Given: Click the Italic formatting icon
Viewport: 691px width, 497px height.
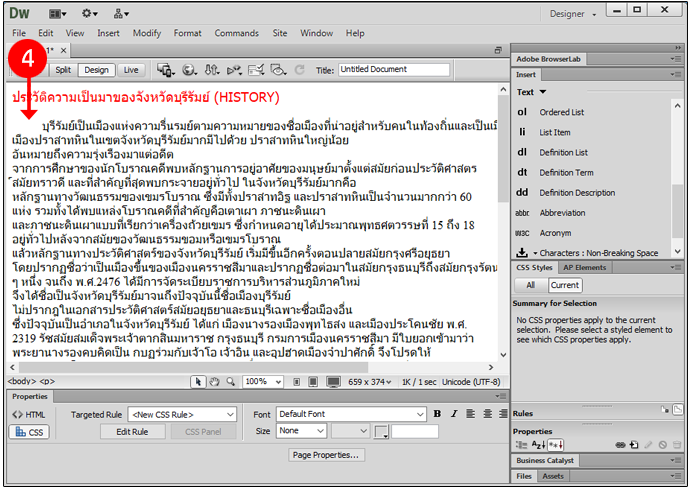Looking at the screenshot, I should [452, 414].
